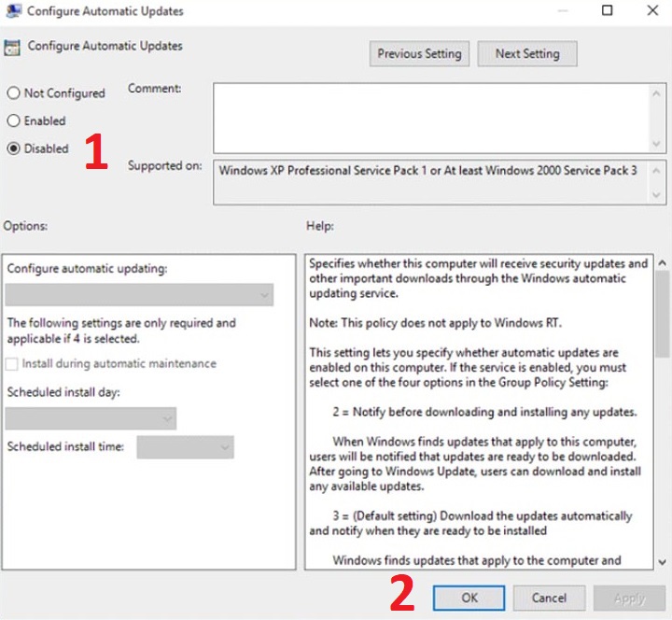Click the Next Setting button
The height and width of the screenshot is (620, 672).
tap(527, 53)
